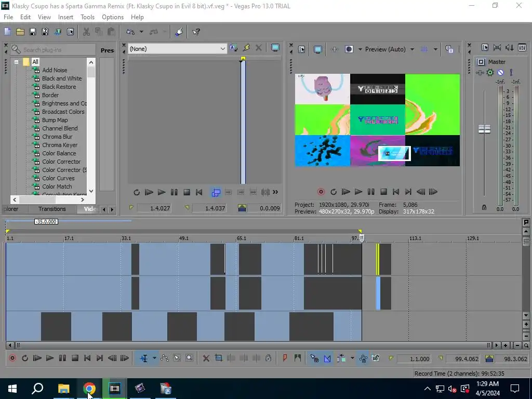Click the Master volume fader handle
532x399 pixels.
click(484, 129)
